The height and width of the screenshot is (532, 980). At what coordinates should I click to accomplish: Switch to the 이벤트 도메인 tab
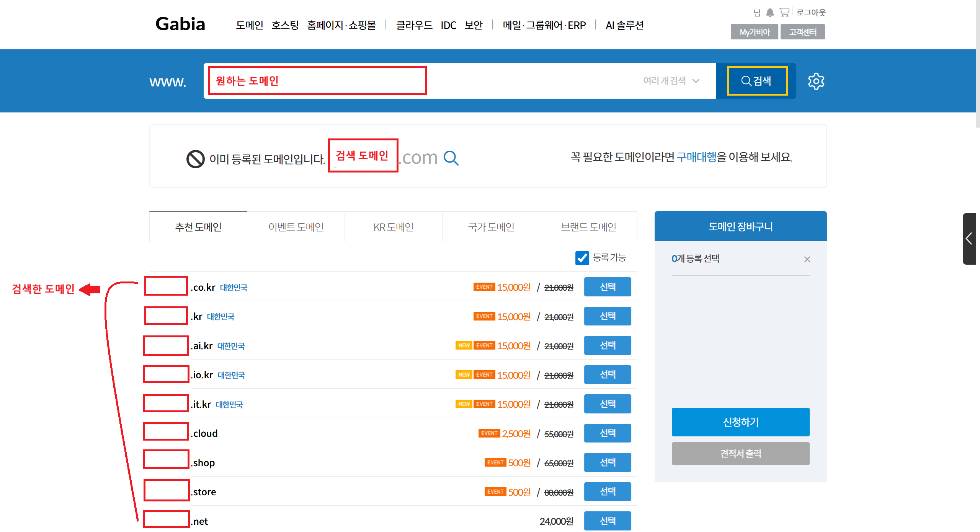click(296, 227)
